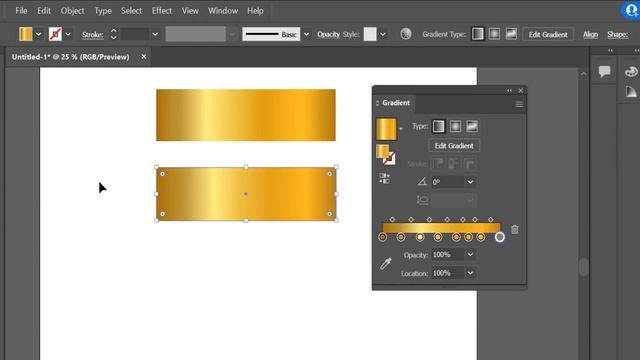Click the stroke none swatch in control bar

coord(55,34)
